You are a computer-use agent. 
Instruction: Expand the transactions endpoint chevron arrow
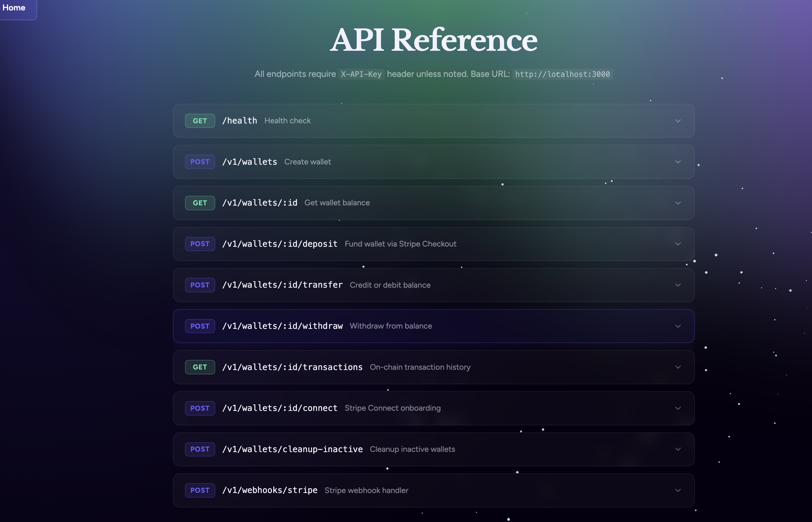(678, 367)
